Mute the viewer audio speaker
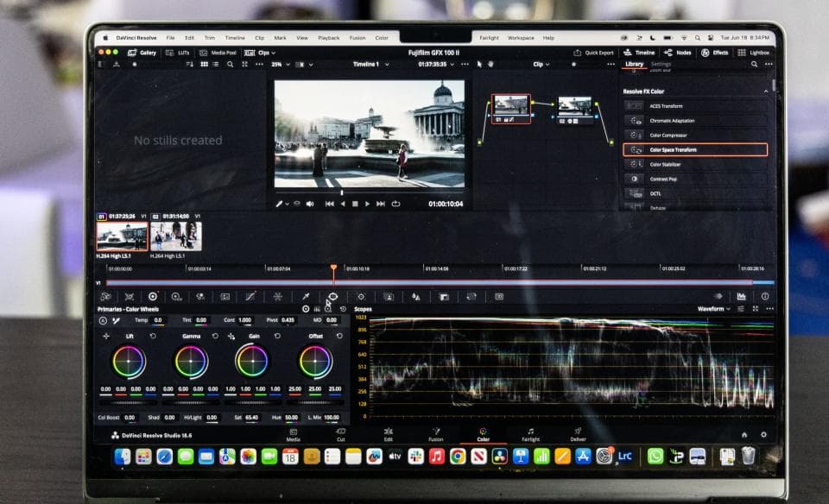Image resolution: width=829 pixels, height=504 pixels. click(310, 204)
